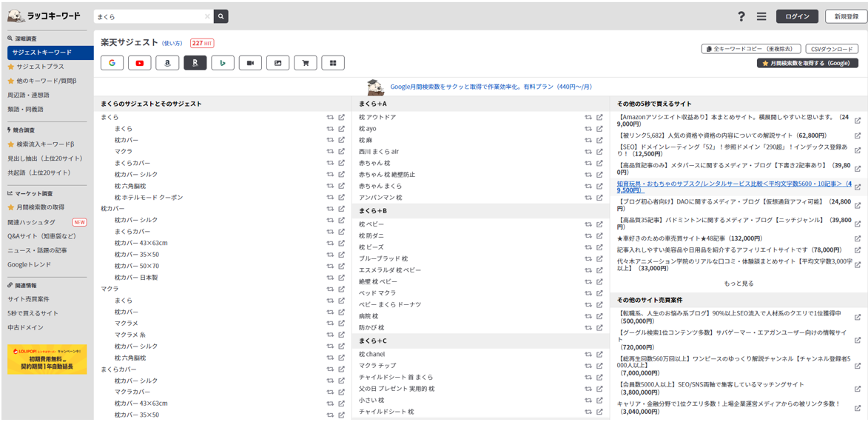
Task: Expand the もっと見る link
Action: 739,284
